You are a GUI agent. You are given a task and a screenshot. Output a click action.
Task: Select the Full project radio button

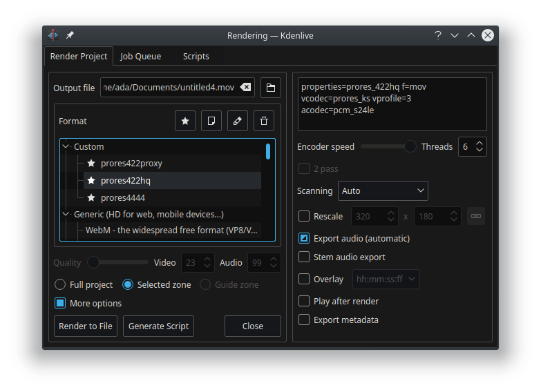coord(60,284)
